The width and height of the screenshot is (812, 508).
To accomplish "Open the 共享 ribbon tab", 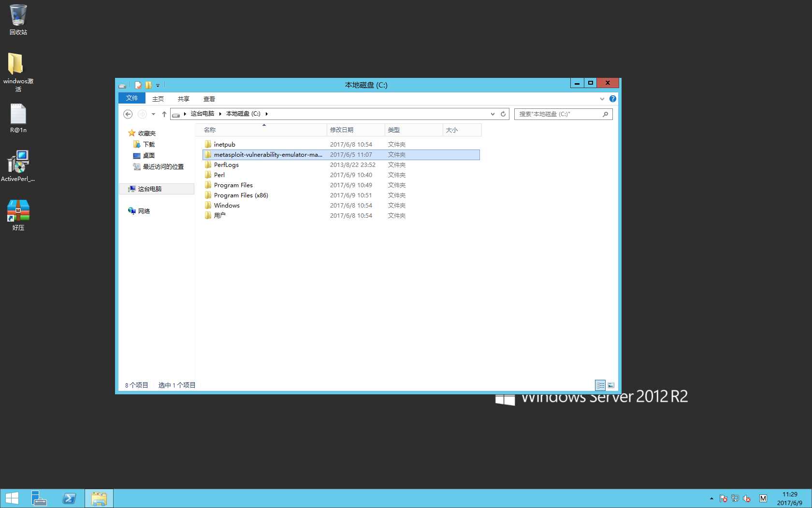I will (184, 99).
